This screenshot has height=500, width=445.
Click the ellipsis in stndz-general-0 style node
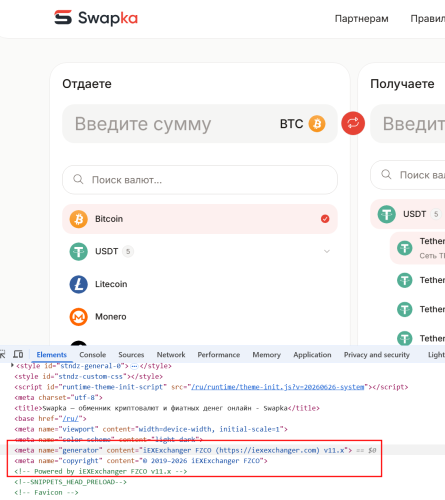pyautogui.click(x=134, y=366)
